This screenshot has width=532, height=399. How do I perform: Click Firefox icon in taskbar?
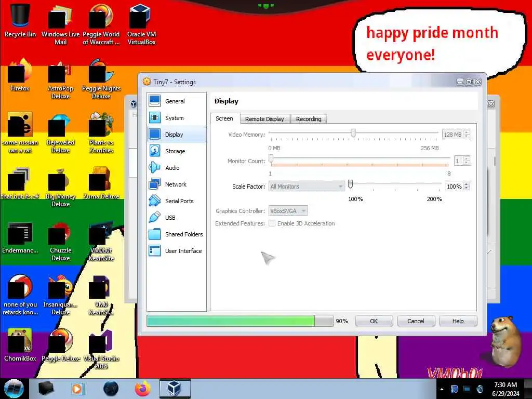coord(143,389)
